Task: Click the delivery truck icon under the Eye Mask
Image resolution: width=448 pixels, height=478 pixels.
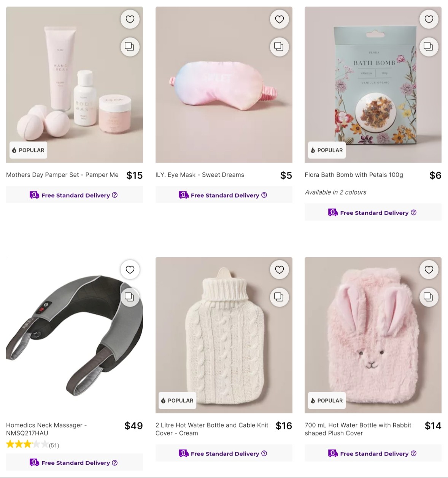Action: [184, 195]
